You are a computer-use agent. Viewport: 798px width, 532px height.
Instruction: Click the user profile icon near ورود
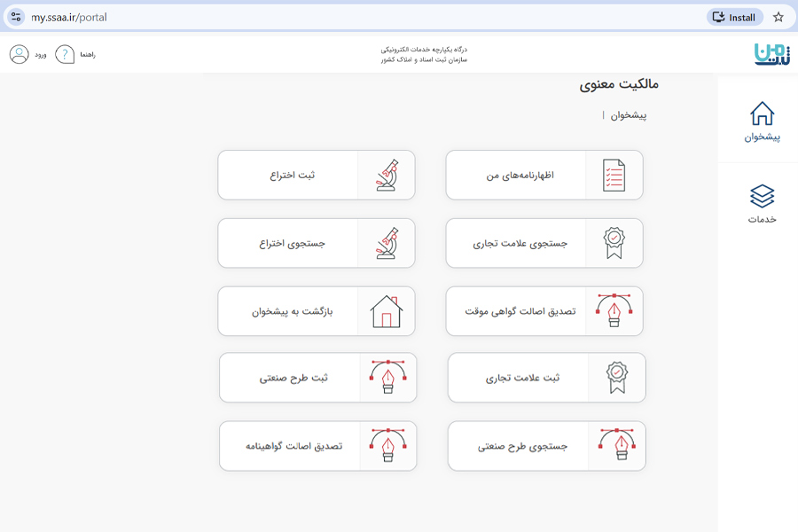click(18, 55)
